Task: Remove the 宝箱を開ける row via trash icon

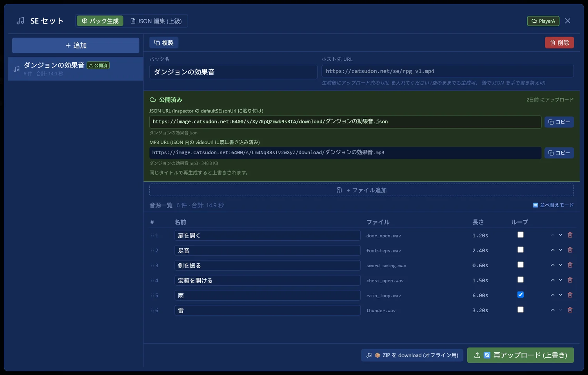Action: [x=570, y=280]
